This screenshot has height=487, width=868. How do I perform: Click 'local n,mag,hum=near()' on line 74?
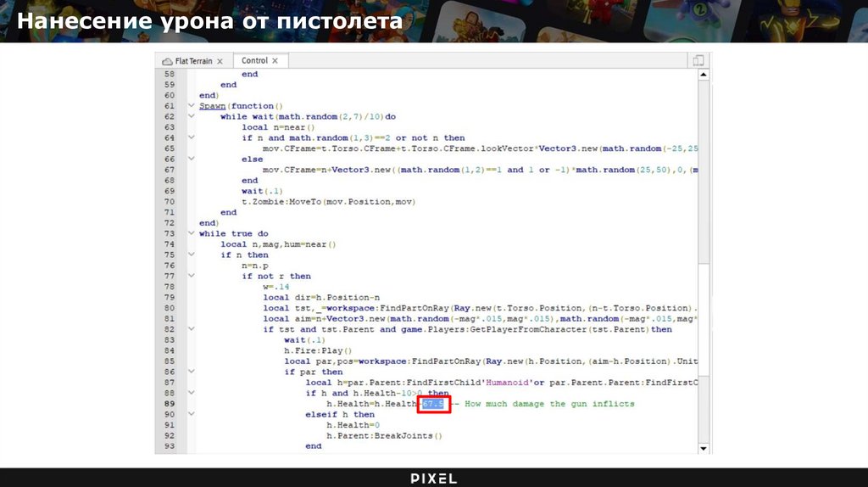pos(278,244)
